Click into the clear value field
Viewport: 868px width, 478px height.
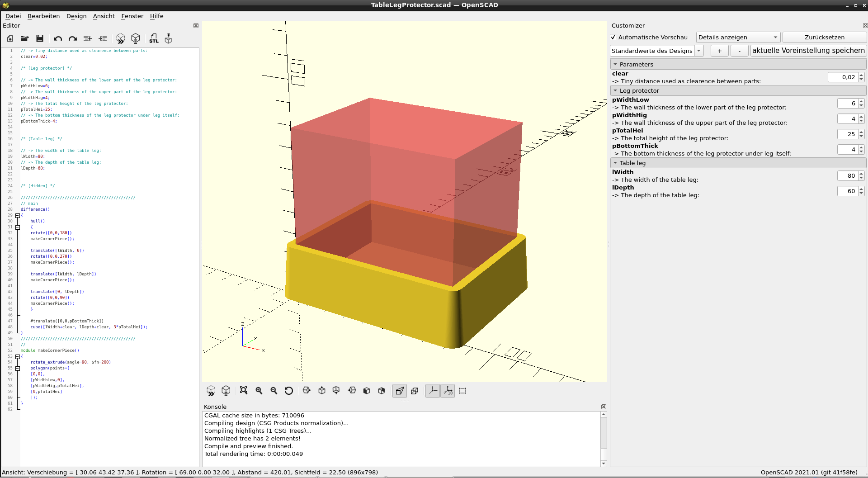tap(843, 77)
